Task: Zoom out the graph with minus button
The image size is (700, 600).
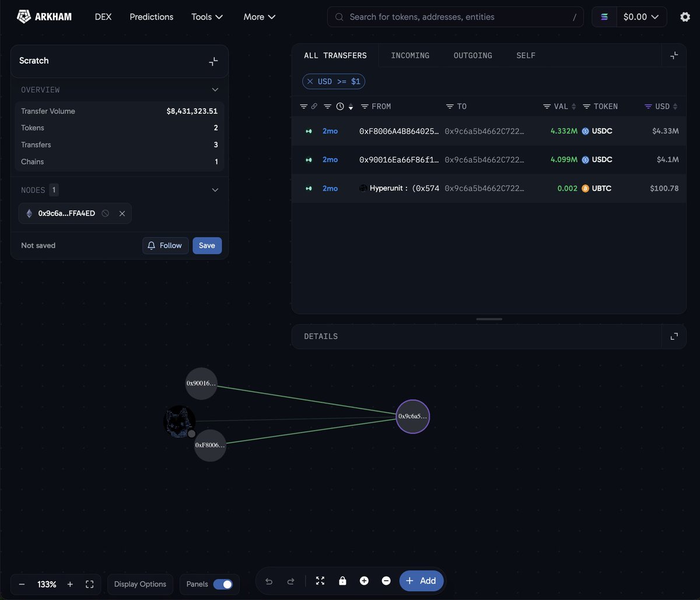Action: 22,584
